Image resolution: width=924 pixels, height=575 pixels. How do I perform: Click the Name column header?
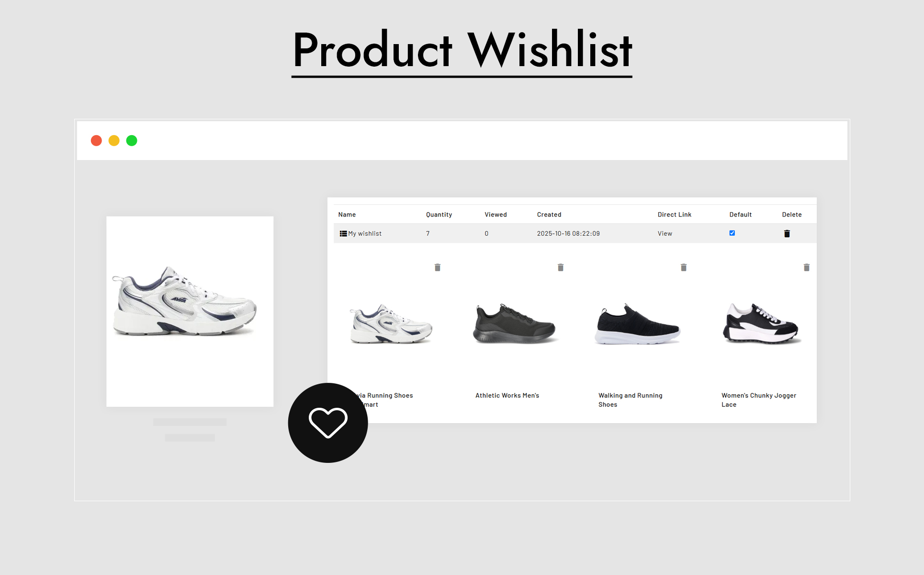pos(347,215)
